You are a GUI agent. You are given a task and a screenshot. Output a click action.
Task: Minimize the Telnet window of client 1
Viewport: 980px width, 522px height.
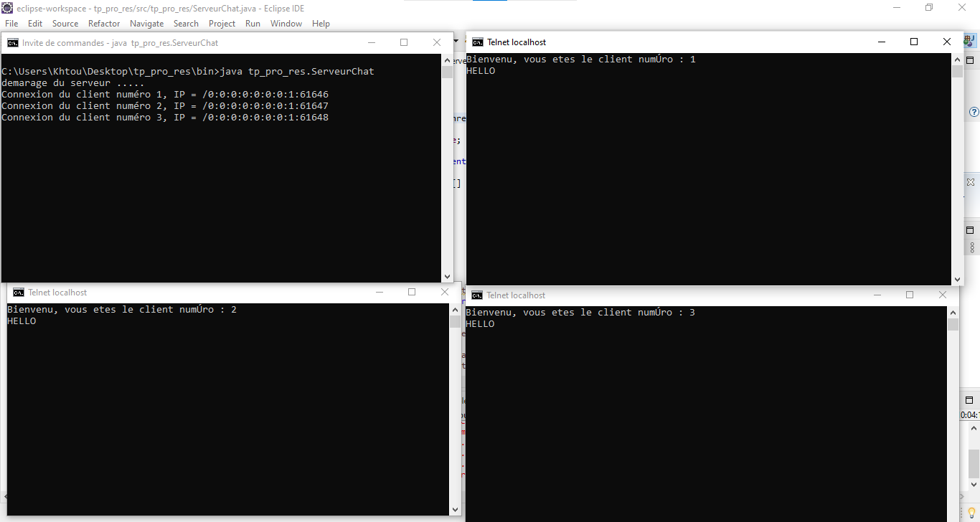pos(882,42)
